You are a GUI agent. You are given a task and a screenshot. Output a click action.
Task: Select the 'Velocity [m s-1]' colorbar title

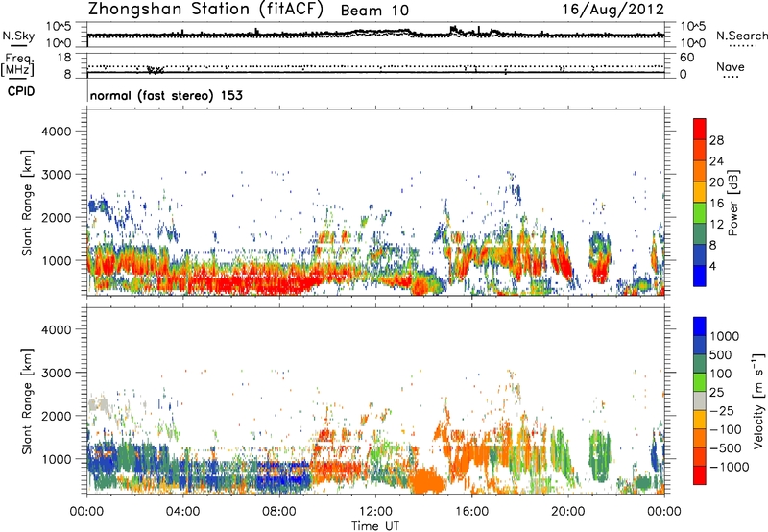(x=758, y=400)
